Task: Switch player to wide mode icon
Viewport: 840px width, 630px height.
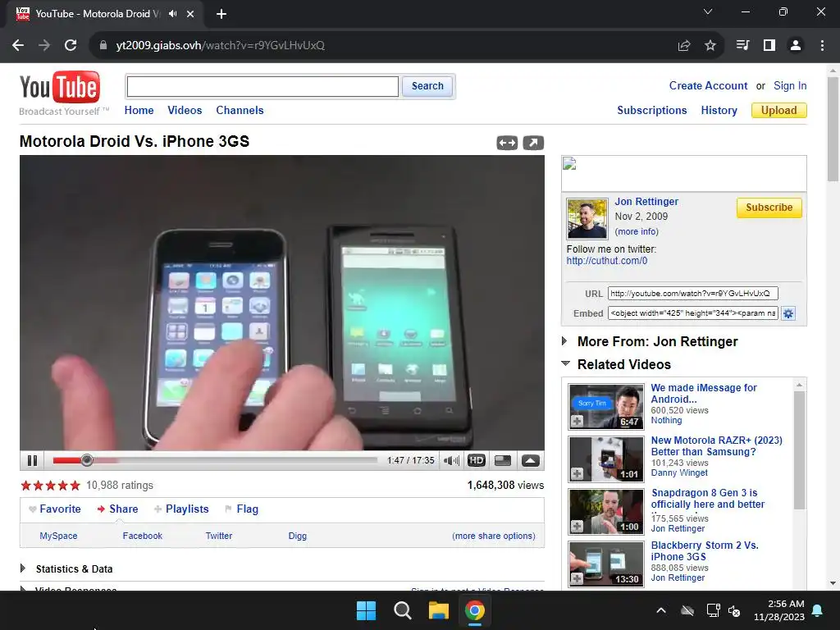Action: tap(503, 461)
